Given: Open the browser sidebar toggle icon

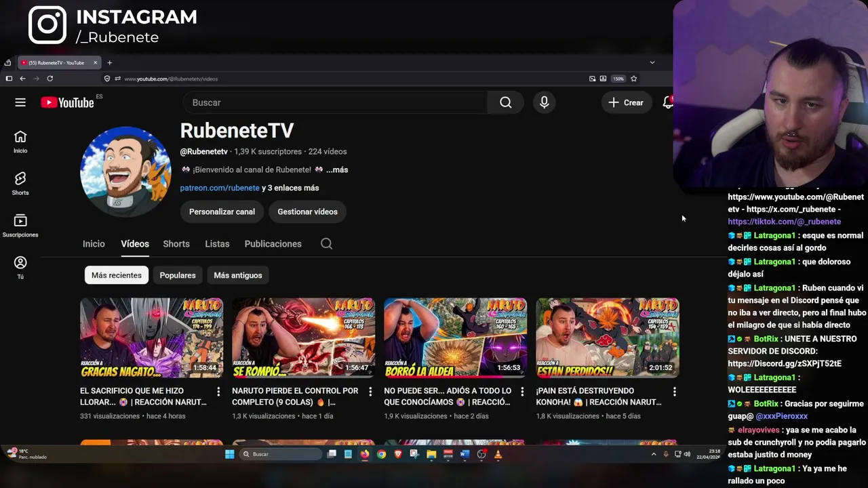Looking at the screenshot, I should 9,79.
